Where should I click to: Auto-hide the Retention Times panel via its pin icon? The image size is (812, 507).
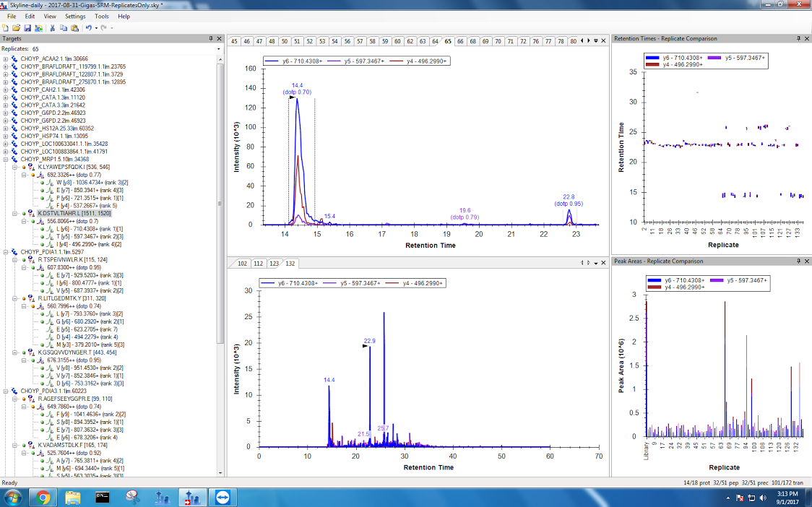799,38
